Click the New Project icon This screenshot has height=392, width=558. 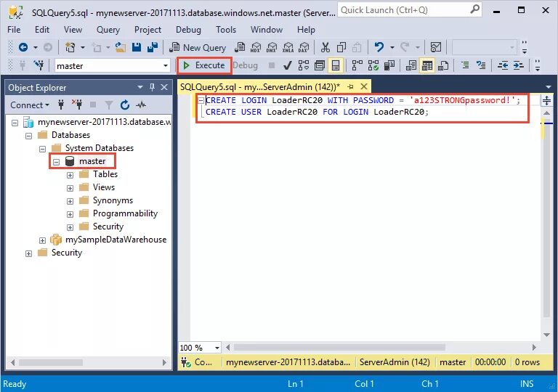pos(70,47)
